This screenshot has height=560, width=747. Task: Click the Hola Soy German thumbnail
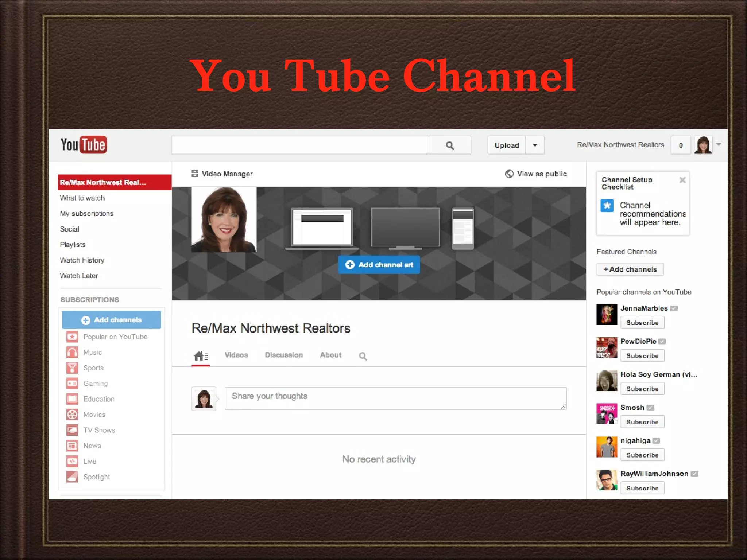(x=607, y=381)
